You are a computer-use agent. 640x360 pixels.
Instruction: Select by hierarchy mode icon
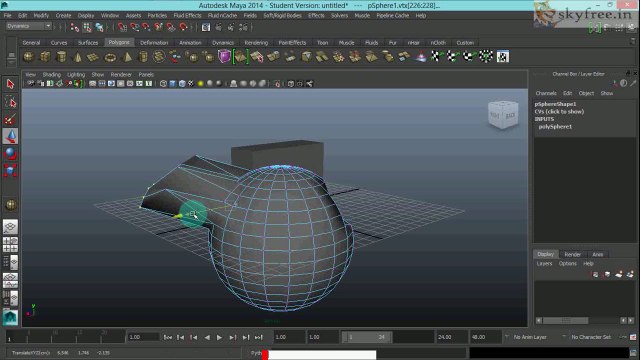point(75,28)
